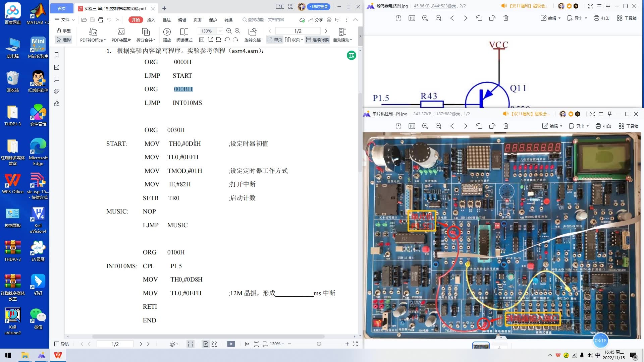Click the bookmark sidebar icon
The height and width of the screenshot is (362, 644).
click(x=57, y=55)
